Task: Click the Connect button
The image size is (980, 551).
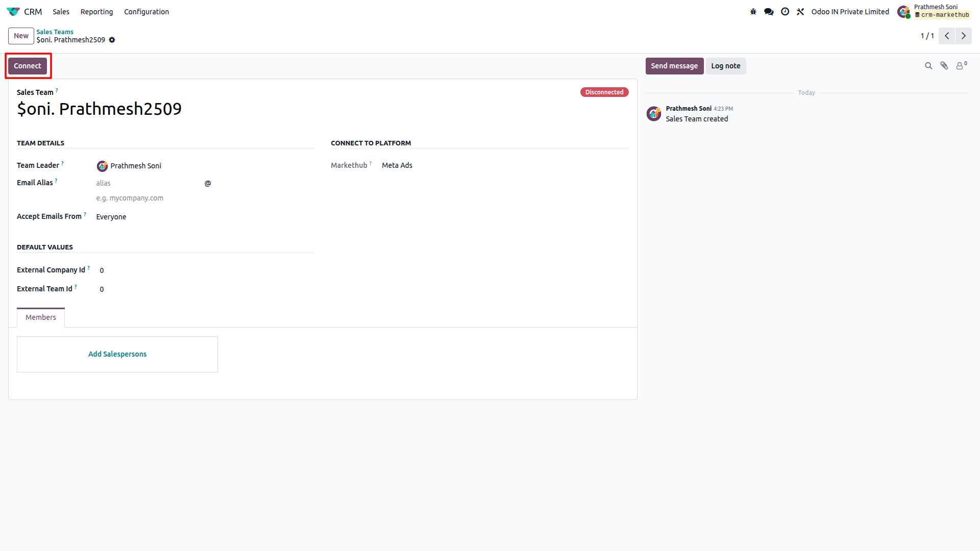Action: click(28, 66)
